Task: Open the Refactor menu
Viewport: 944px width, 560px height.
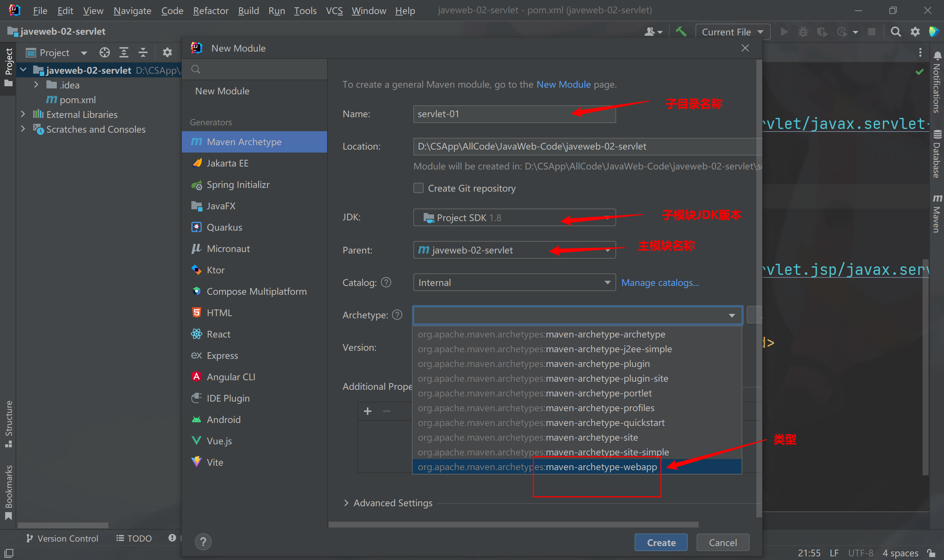Action: click(211, 11)
